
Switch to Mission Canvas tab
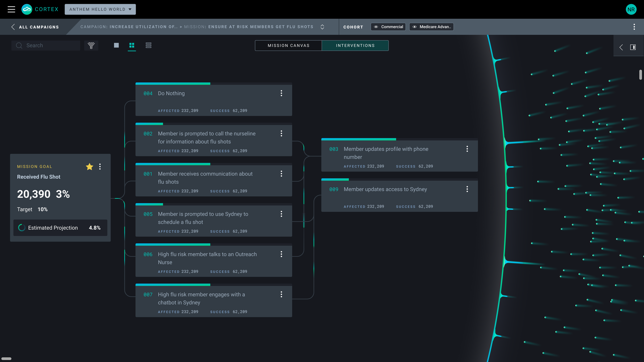288,46
